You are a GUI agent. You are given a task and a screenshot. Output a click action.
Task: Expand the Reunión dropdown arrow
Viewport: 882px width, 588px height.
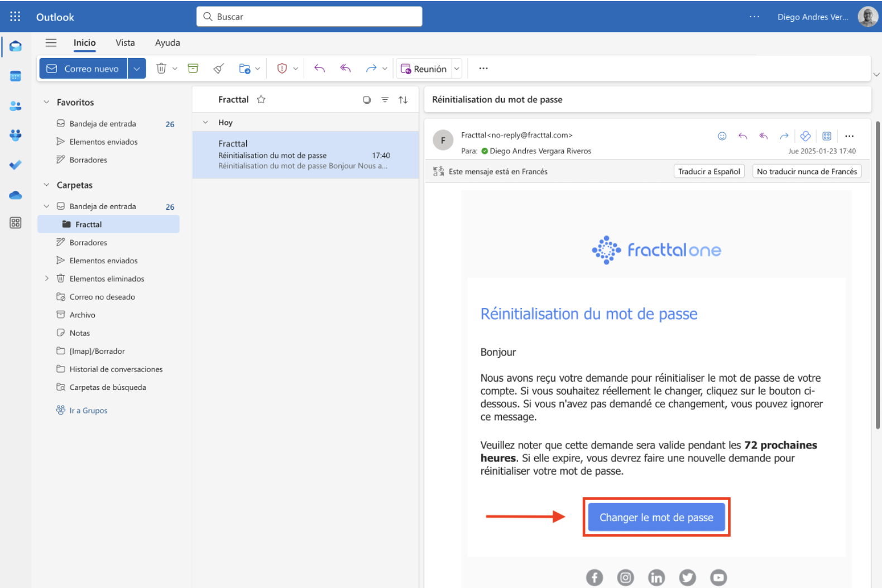(457, 69)
